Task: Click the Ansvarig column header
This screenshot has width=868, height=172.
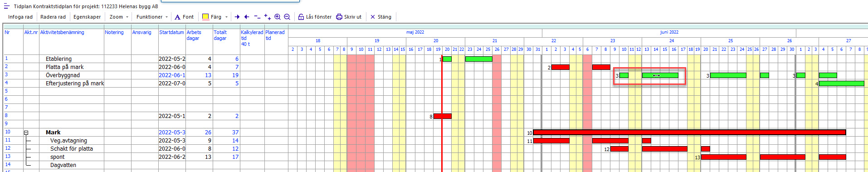Action: pyautogui.click(x=142, y=32)
